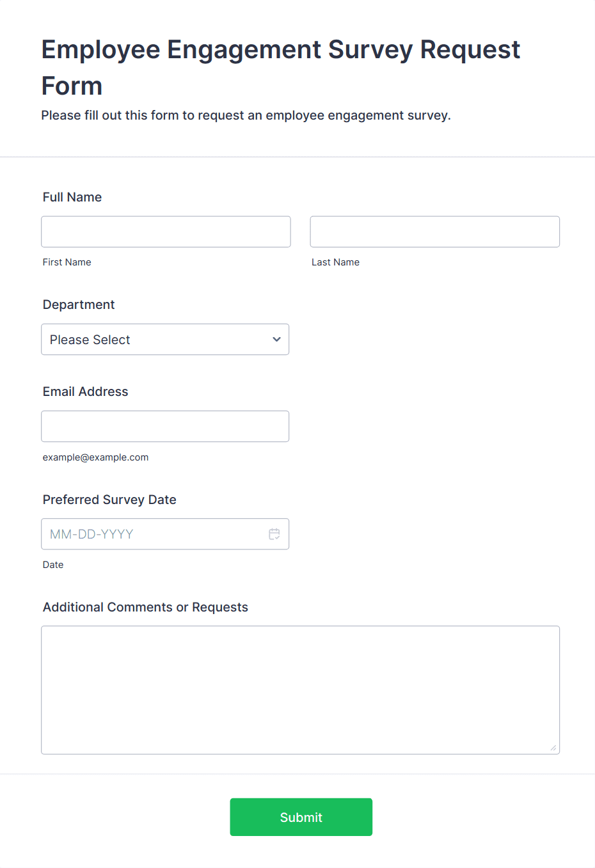Click the textarea resize handle
Viewport: 595px width, 868px height.
pyautogui.click(x=553, y=748)
